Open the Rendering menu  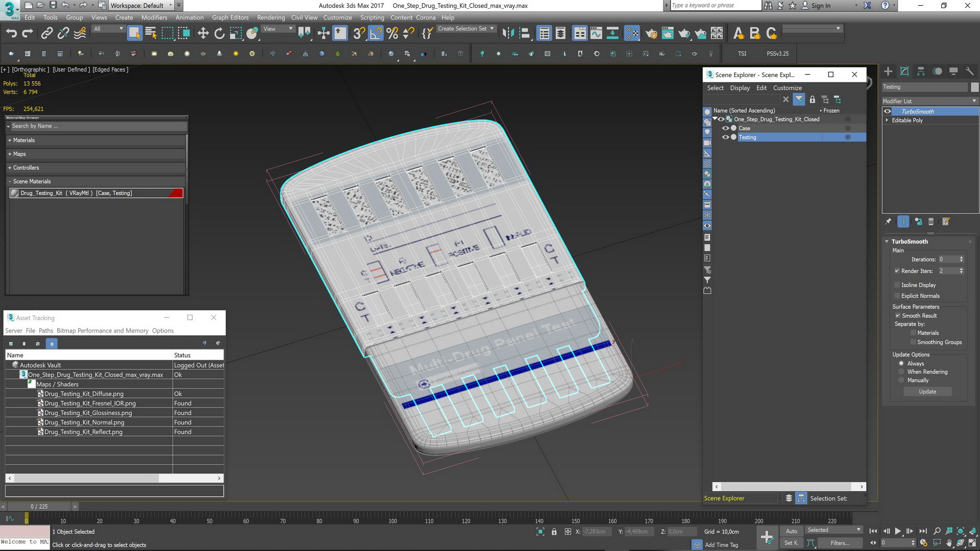coord(271,17)
